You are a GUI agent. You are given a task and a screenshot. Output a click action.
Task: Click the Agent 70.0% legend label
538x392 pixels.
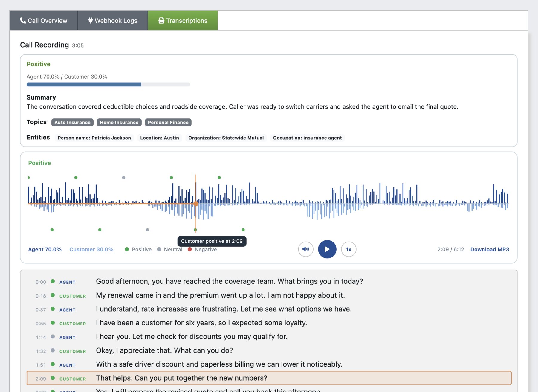coord(45,249)
